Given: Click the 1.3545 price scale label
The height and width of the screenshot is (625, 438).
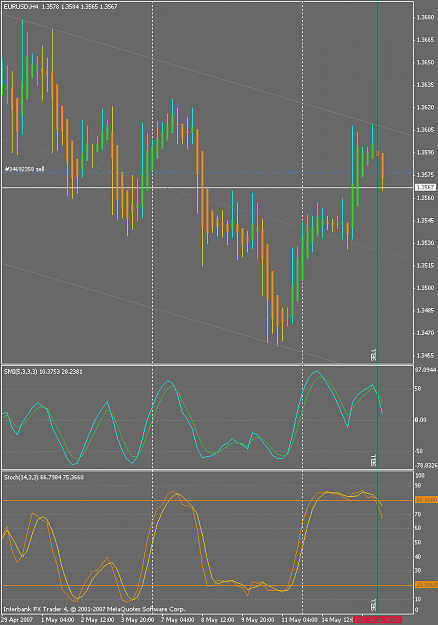Looking at the screenshot, I should pos(425,220).
